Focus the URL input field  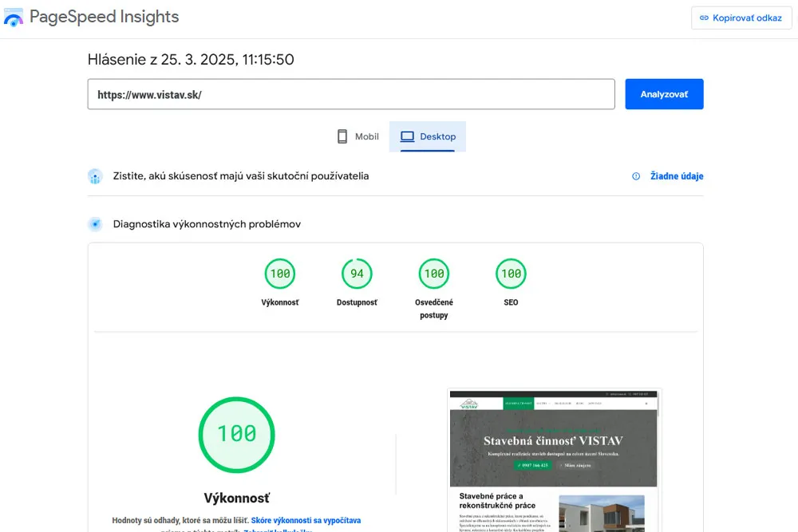click(351, 94)
